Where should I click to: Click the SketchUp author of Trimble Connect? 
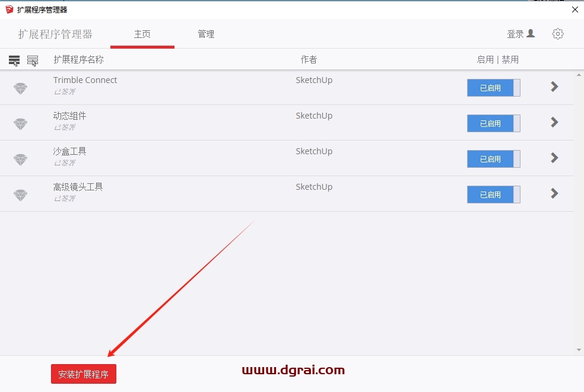314,81
